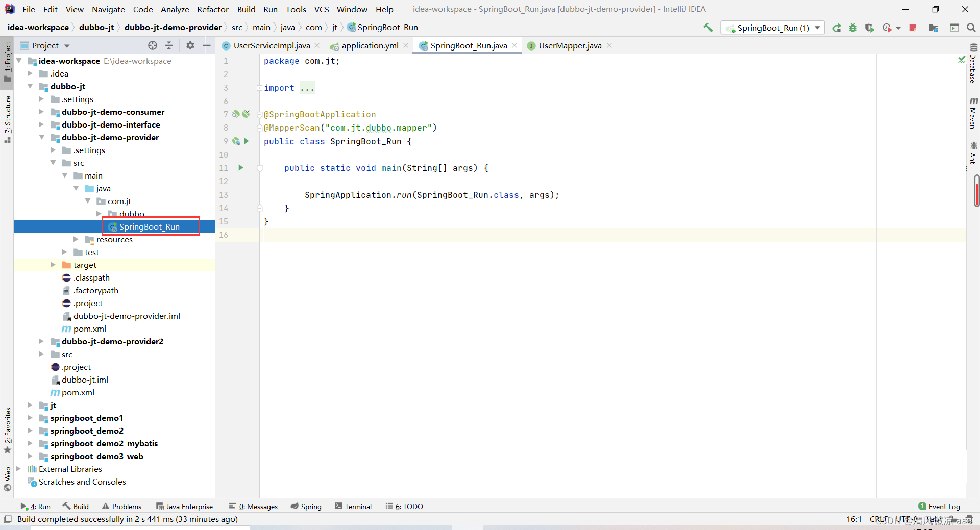The image size is (980, 530).
Task: Expand the dubbo-jt-demo-interface module
Action: click(x=41, y=124)
